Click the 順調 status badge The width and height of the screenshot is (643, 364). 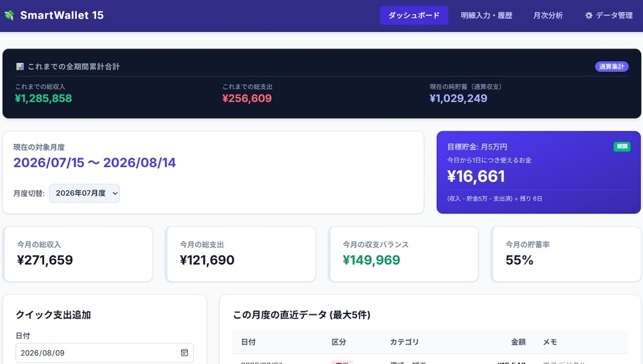(x=622, y=146)
